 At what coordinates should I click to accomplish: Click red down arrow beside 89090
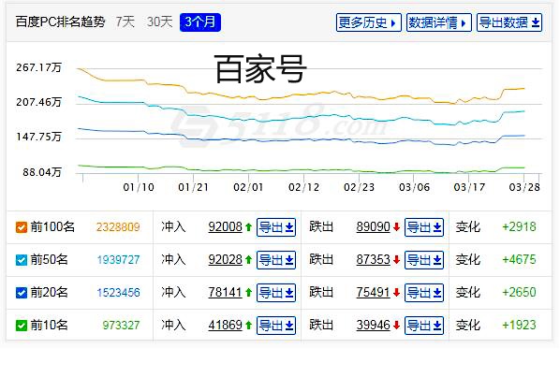point(396,226)
